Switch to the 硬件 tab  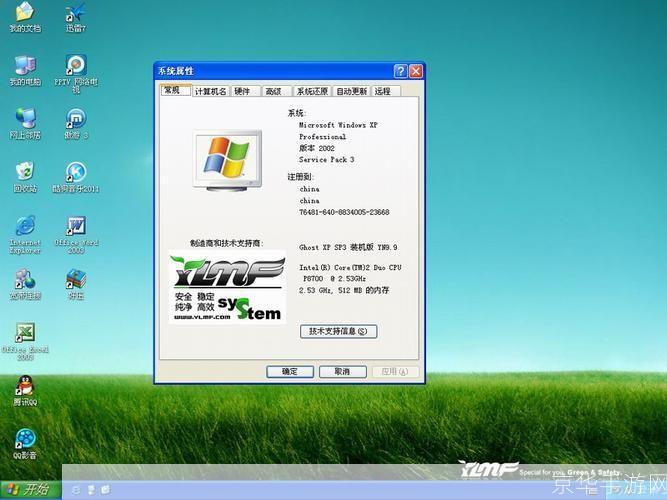245,91
